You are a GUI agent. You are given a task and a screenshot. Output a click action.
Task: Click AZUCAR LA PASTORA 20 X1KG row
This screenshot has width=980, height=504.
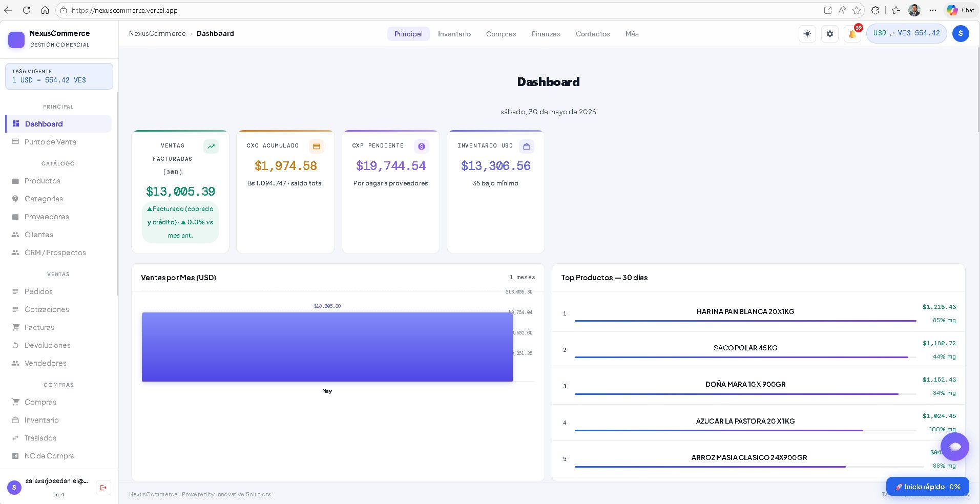point(759,423)
